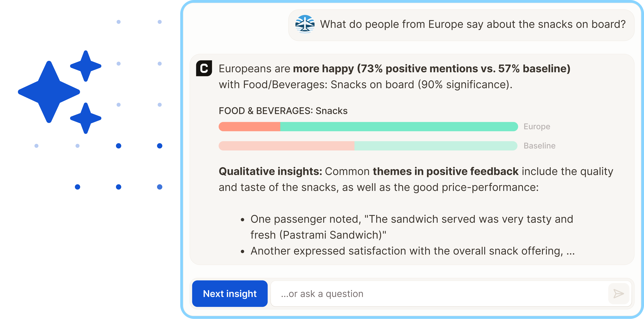The height and width of the screenshot is (319, 644).
Task: Click the Pastrami Sandwich quote bullet
Action: coord(412,227)
